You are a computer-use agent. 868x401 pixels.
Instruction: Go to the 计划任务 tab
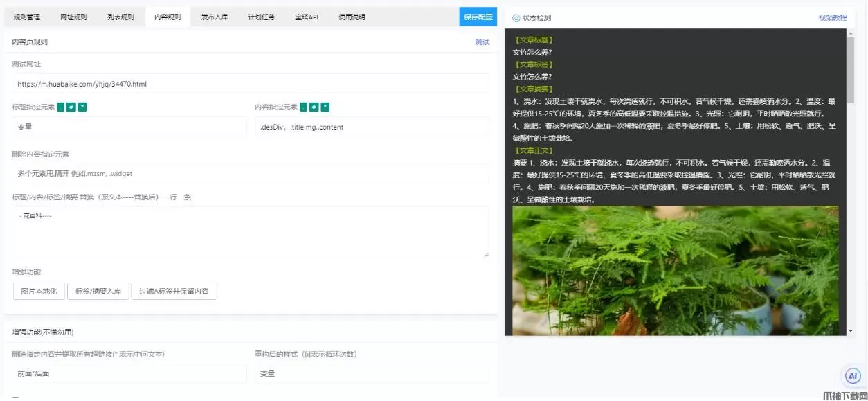click(262, 17)
